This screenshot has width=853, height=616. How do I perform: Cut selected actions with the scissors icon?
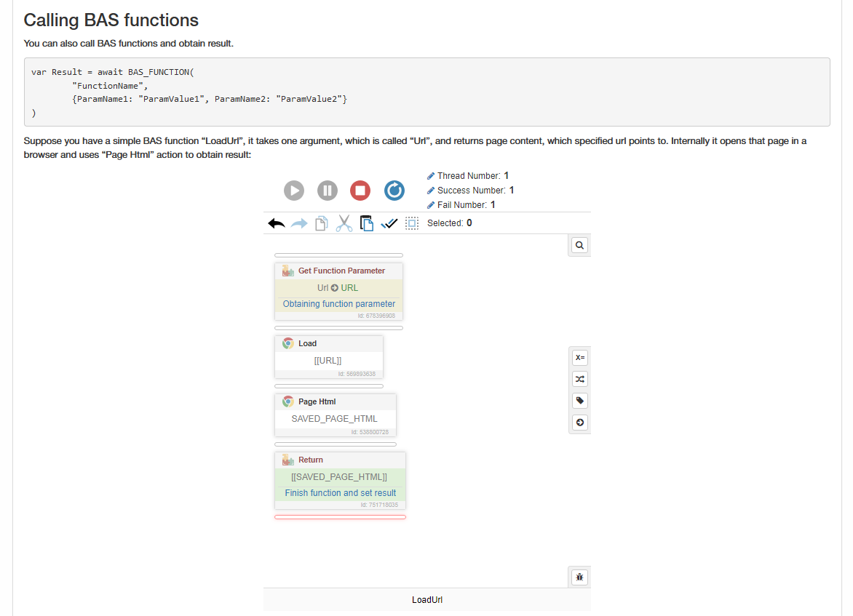[x=344, y=223]
